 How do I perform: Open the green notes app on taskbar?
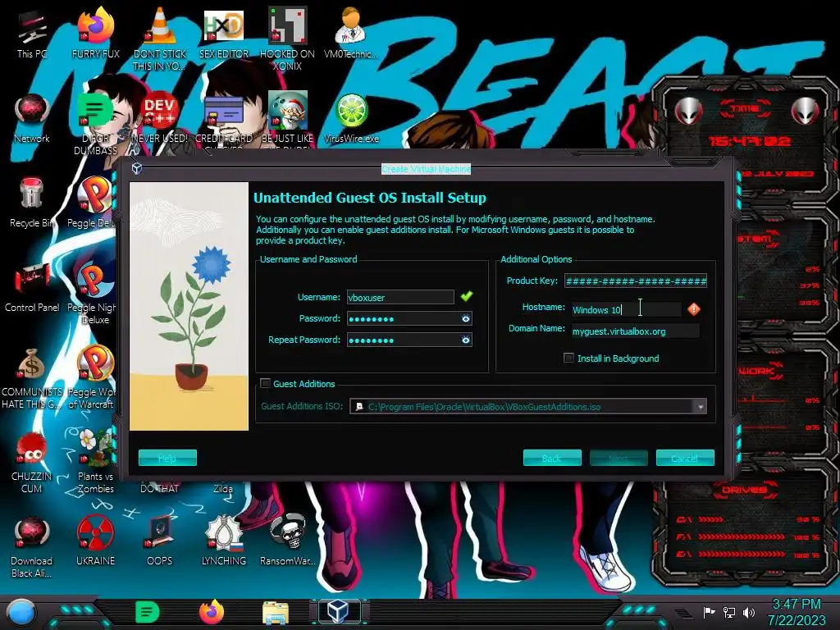click(x=147, y=612)
